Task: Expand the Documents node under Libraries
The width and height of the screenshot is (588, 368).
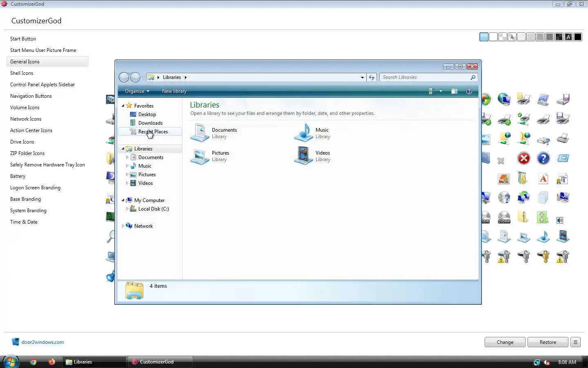Action: [127, 157]
